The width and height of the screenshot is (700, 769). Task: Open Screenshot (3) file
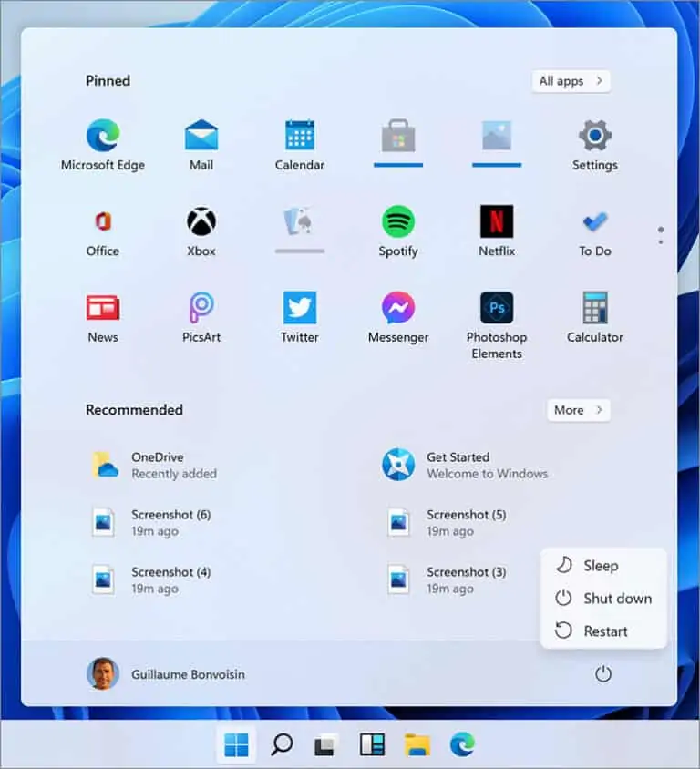click(x=448, y=580)
